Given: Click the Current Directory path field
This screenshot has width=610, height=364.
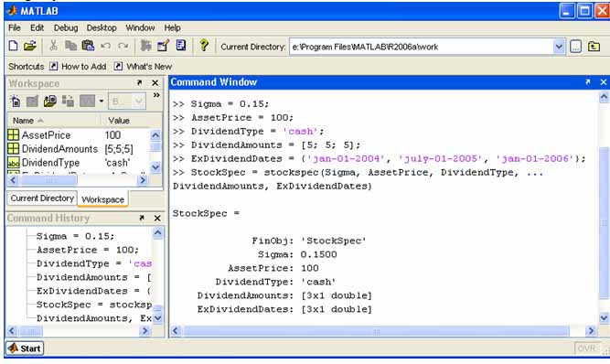Looking at the screenshot, I should pos(422,47).
